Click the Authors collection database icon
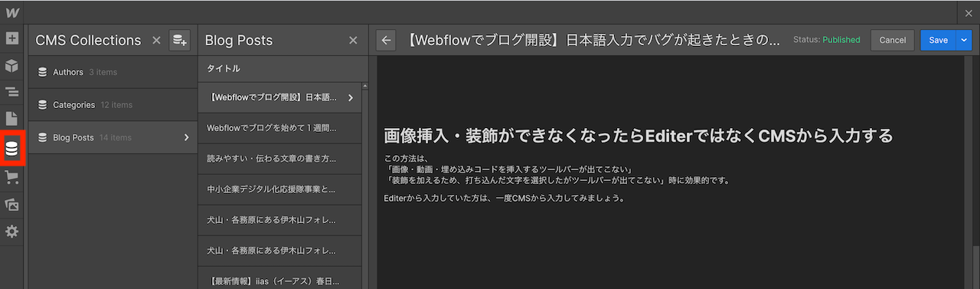This screenshot has height=289, width=980. [x=42, y=72]
